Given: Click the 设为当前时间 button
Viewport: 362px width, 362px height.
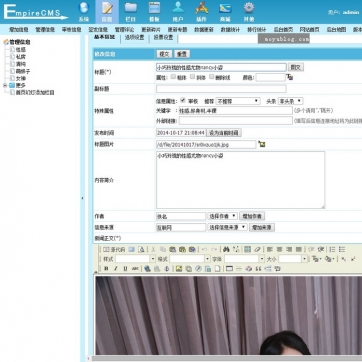Looking at the screenshot, I should (x=224, y=133).
